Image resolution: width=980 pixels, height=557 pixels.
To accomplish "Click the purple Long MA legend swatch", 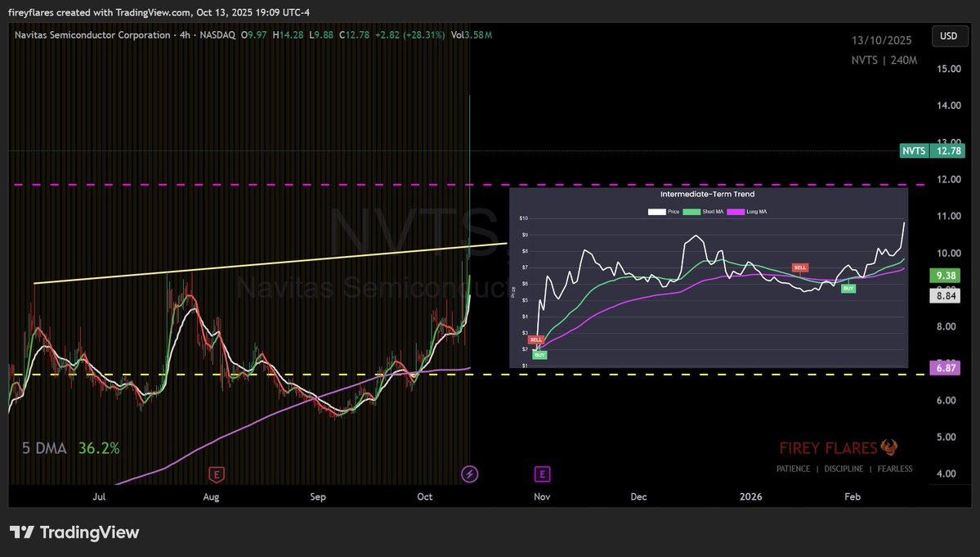I will 736,212.
